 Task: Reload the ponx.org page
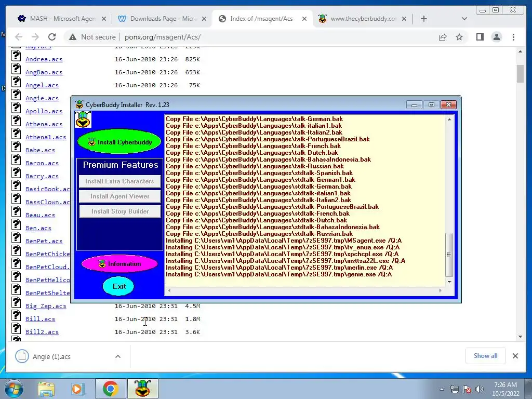52,37
